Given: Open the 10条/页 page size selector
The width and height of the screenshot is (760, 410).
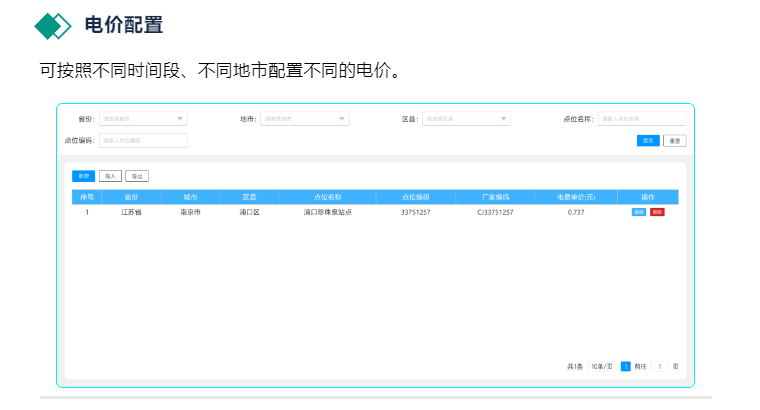Looking at the screenshot, I should coord(601,367).
